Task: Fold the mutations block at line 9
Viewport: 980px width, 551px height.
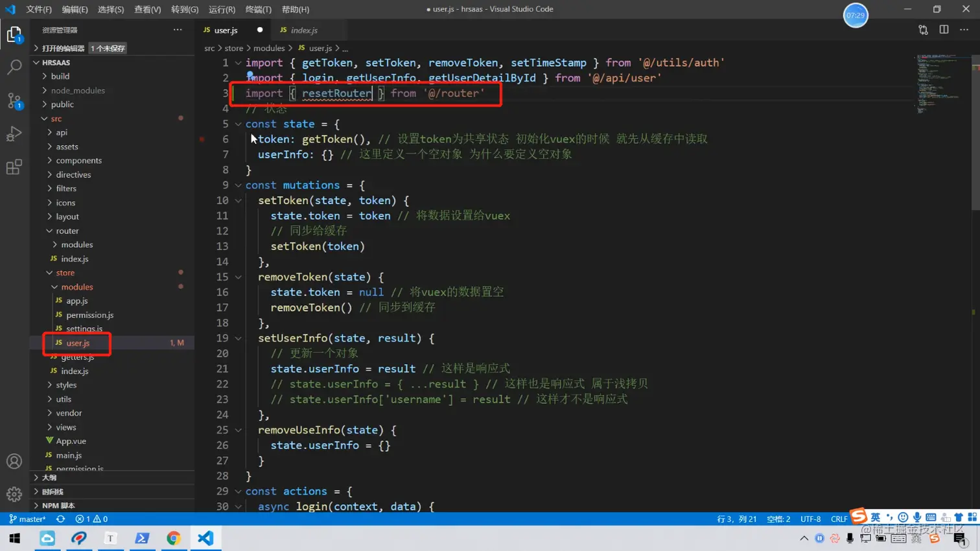Action: (238, 185)
